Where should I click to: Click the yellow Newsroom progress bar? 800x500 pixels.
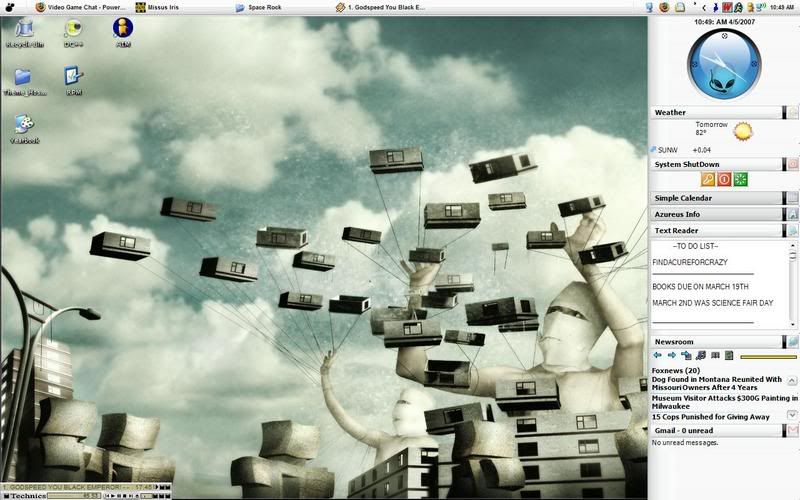[768, 357]
